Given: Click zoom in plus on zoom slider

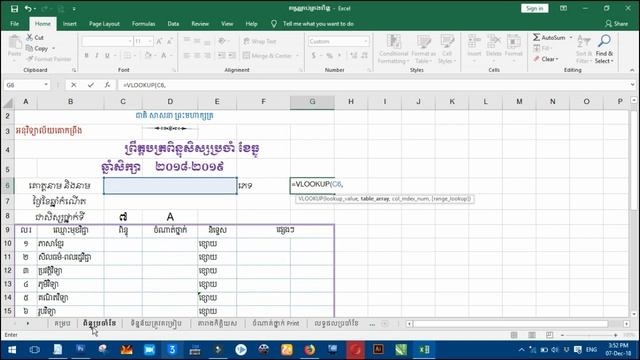Looking at the screenshot, I should click(x=616, y=335).
